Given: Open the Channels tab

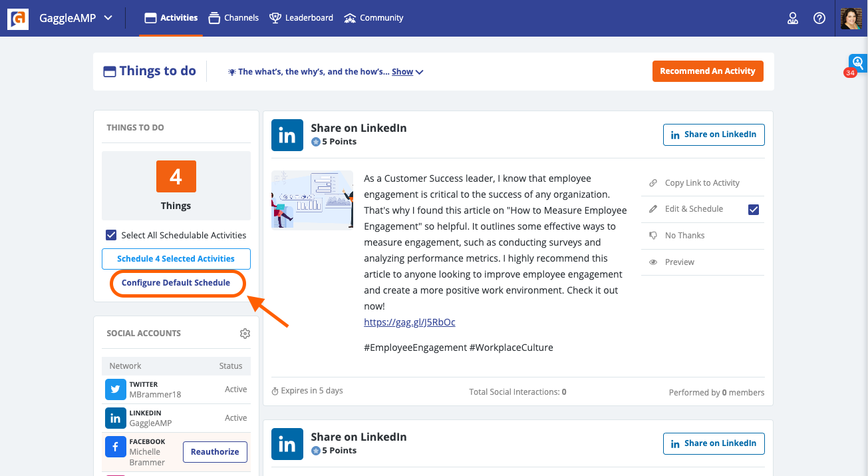Looking at the screenshot, I should pyautogui.click(x=233, y=18).
